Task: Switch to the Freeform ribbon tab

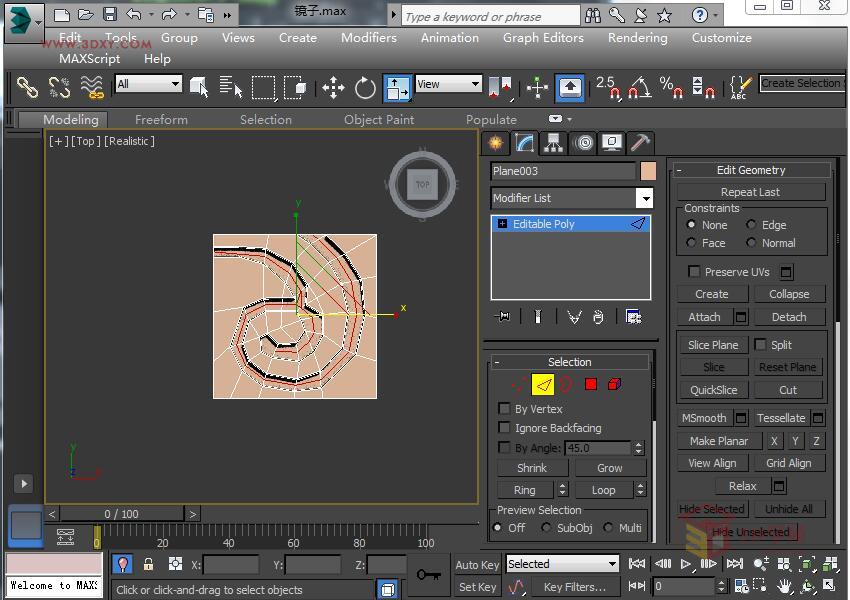Action: tap(161, 119)
